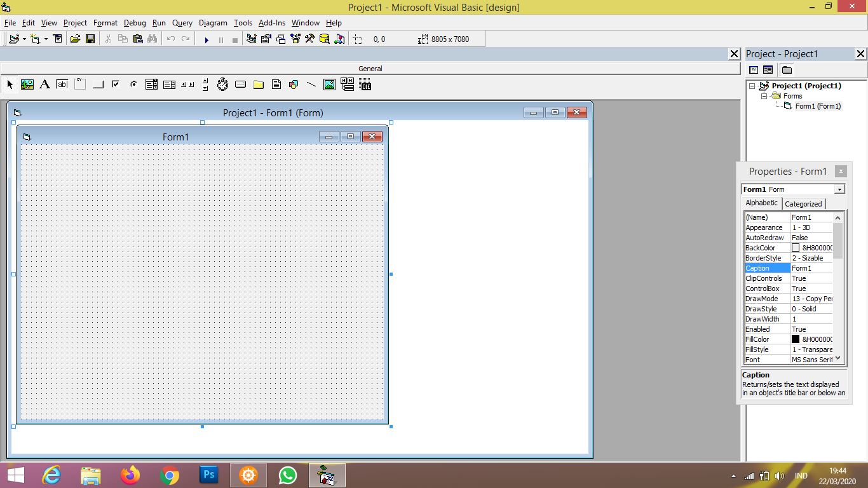Select the DriveListBox control tool
This screenshot has height=488, width=868.
click(240, 85)
